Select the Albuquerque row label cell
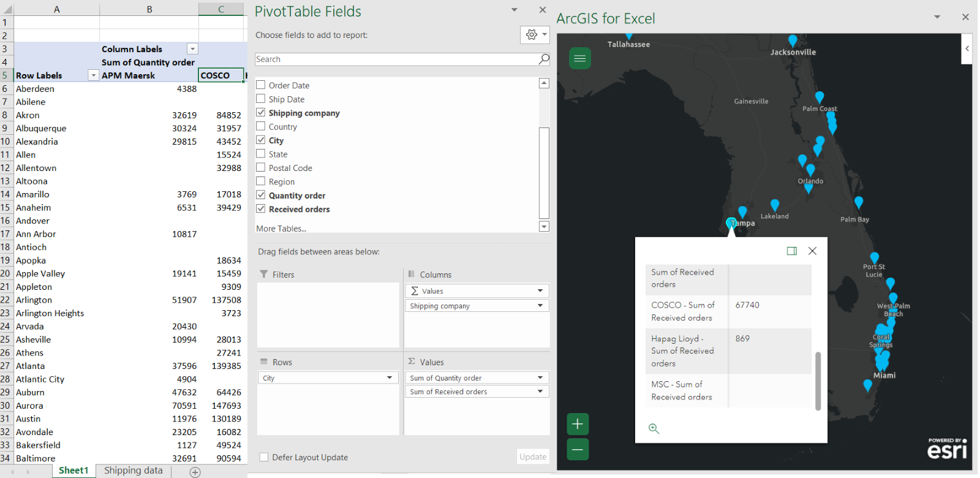 pyautogui.click(x=56, y=128)
